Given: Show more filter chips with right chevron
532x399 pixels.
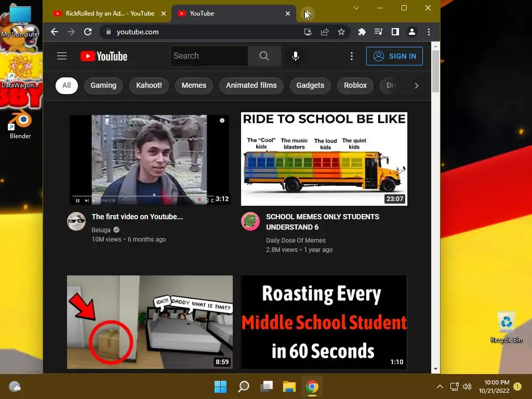Looking at the screenshot, I should coord(417,86).
